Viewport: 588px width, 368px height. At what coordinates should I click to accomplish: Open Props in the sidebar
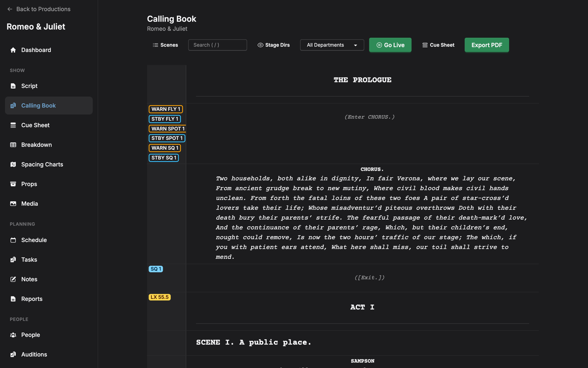(49, 184)
